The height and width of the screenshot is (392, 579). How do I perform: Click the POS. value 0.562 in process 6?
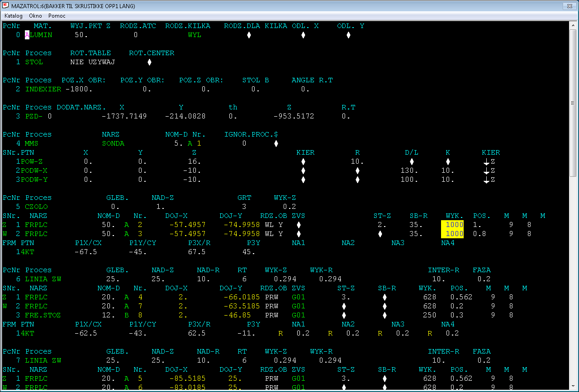coord(461,297)
